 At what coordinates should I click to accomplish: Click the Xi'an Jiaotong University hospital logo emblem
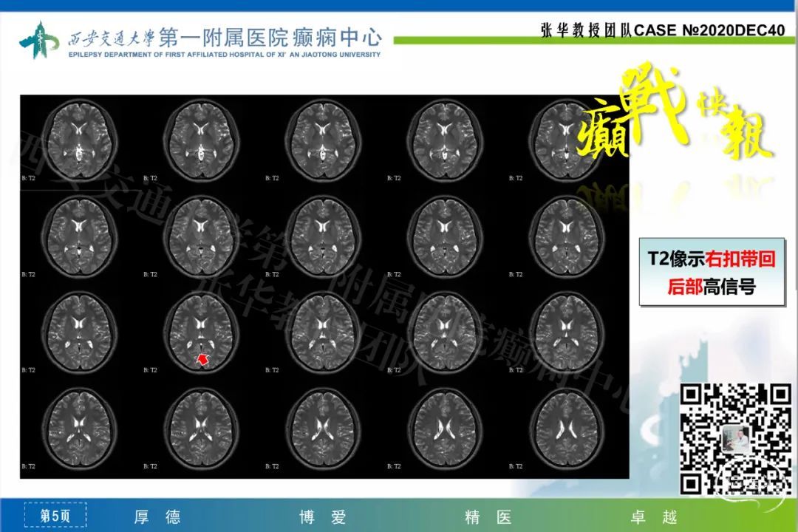point(39,40)
